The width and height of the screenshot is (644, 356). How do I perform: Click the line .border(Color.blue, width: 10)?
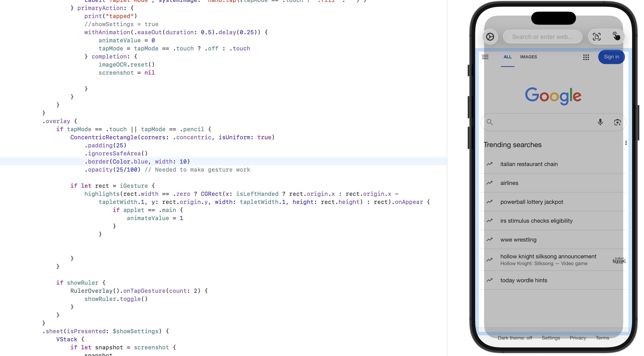[137, 162]
